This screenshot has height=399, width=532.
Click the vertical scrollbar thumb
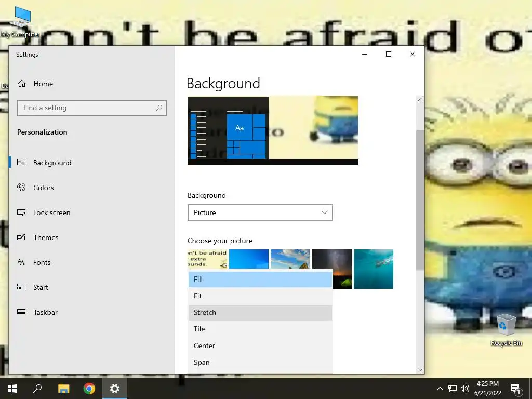[x=420, y=200]
